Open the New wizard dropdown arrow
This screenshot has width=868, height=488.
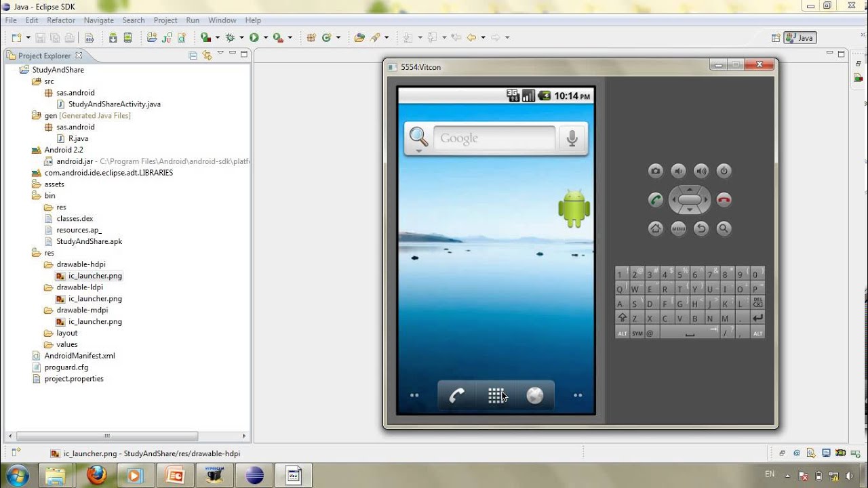(27, 38)
